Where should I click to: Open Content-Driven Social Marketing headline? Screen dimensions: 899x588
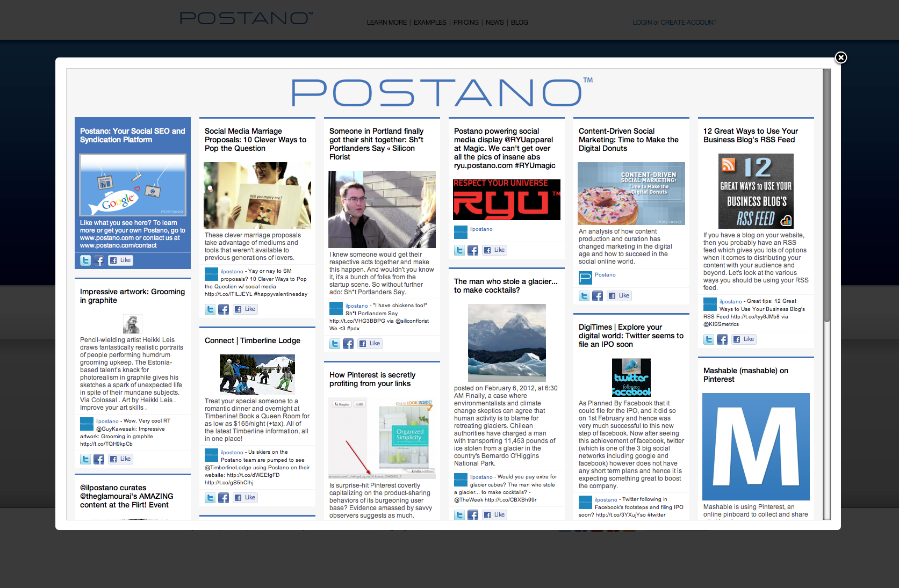coord(629,140)
